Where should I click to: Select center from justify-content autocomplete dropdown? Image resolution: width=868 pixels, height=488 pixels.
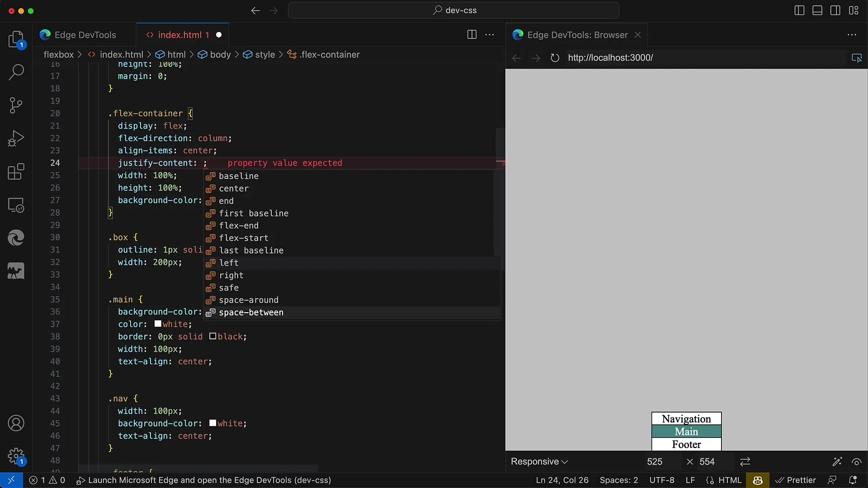click(x=233, y=188)
